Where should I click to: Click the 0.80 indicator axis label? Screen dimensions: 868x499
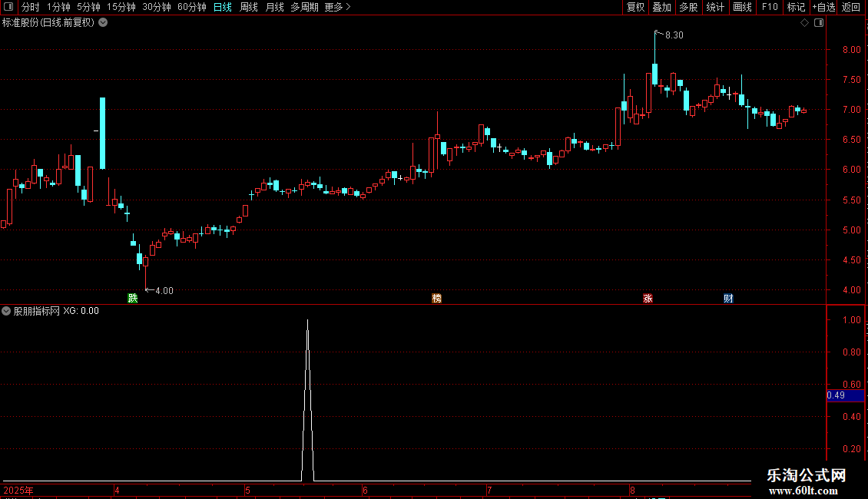851,352
